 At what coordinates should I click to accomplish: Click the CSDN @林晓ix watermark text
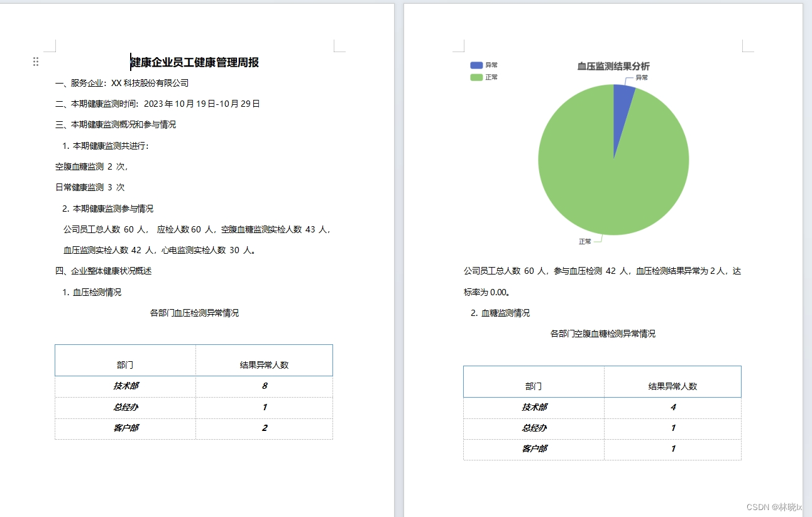[x=775, y=506]
